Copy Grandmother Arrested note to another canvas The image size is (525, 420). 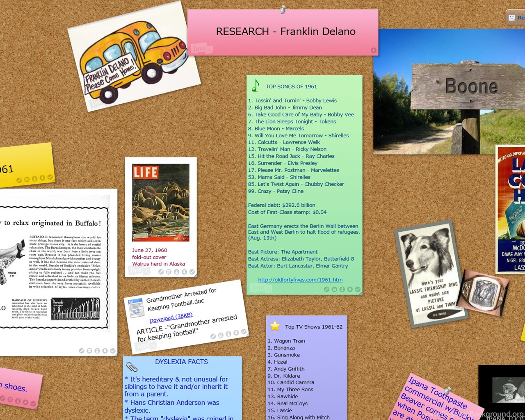[236, 333]
